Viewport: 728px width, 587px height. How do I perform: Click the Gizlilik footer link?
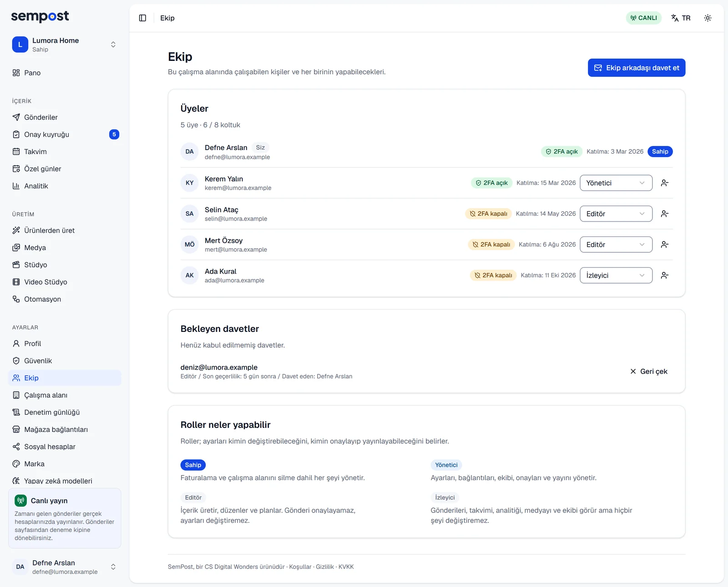point(325,567)
